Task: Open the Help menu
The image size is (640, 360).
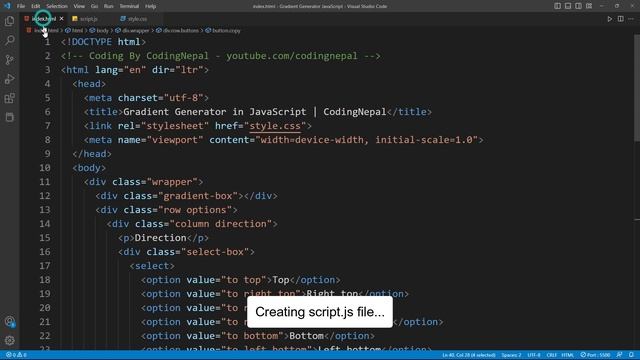Action: 151,6
